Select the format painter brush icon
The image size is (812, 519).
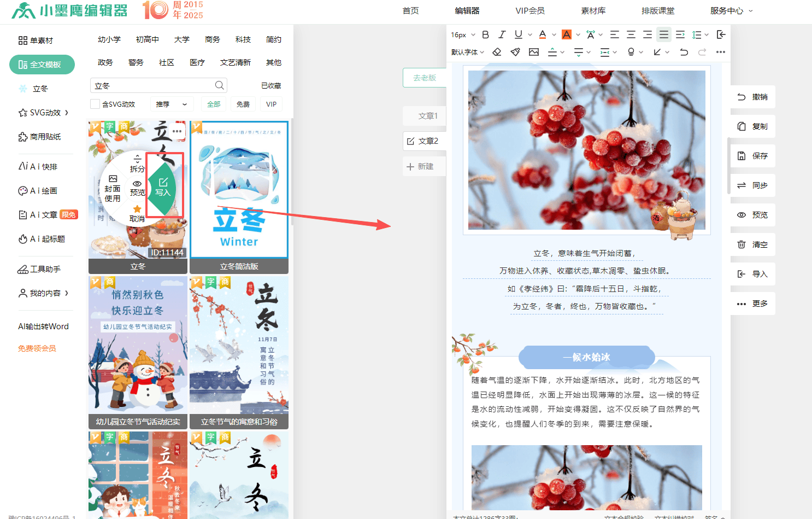click(515, 52)
